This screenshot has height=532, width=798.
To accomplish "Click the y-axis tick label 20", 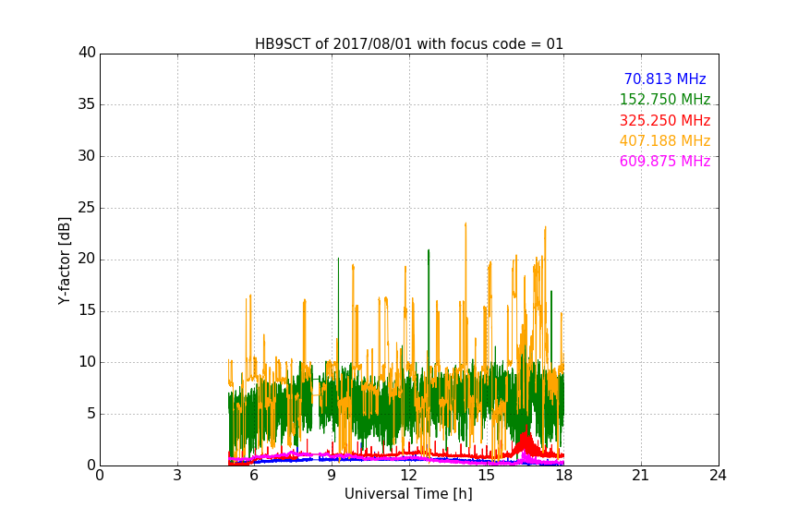I will click(87, 260).
